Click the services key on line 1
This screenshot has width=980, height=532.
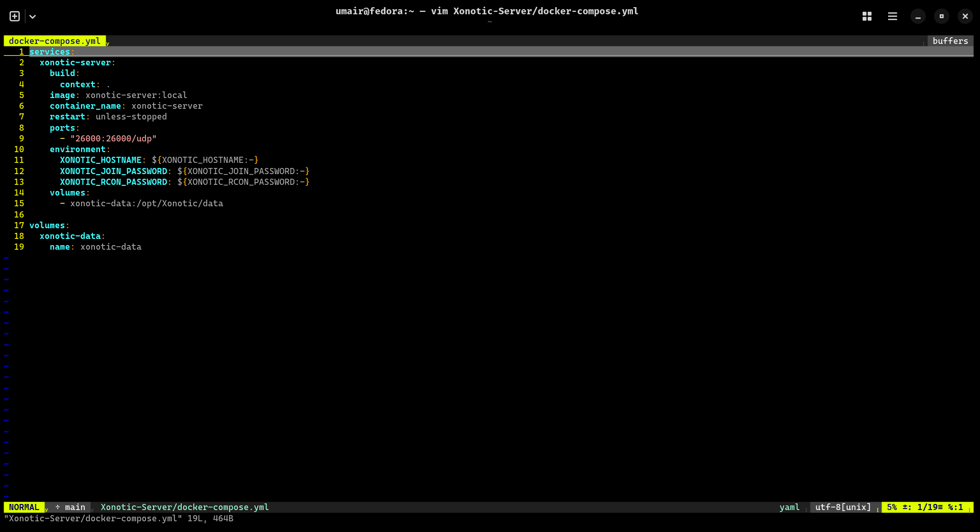coord(50,52)
